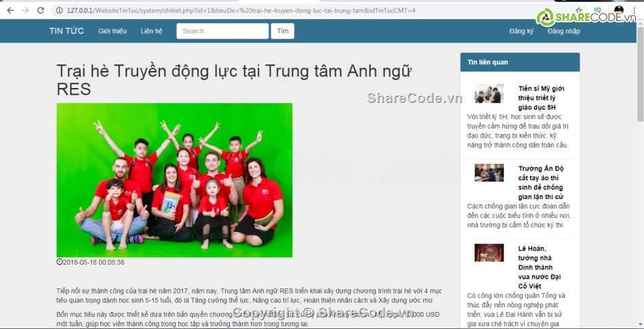Open 'Tiến sĩ Mỹ giới thiệu triết lý' headline
The height and width of the screenshot is (329, 644).
(541, 97)
